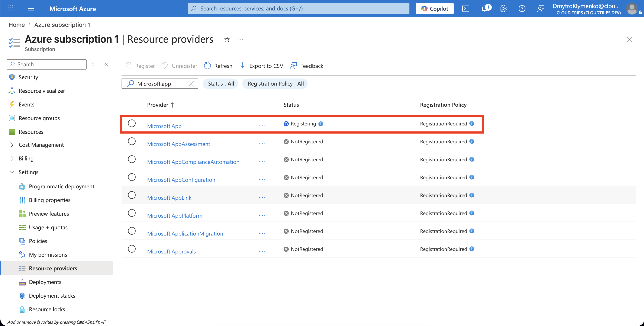Open Deployment stacks in the sidebar

coord(52,295)
